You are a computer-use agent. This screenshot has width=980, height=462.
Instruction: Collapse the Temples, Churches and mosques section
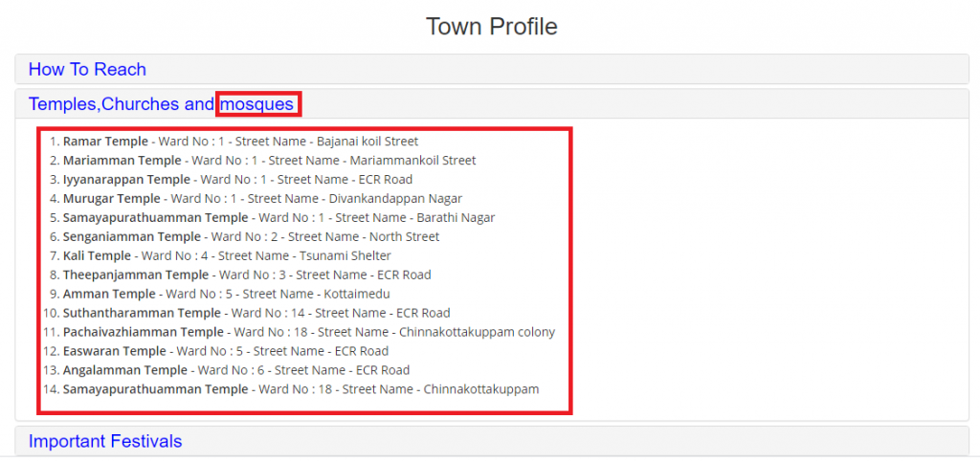pyautogui.click(x=161, y=104)
